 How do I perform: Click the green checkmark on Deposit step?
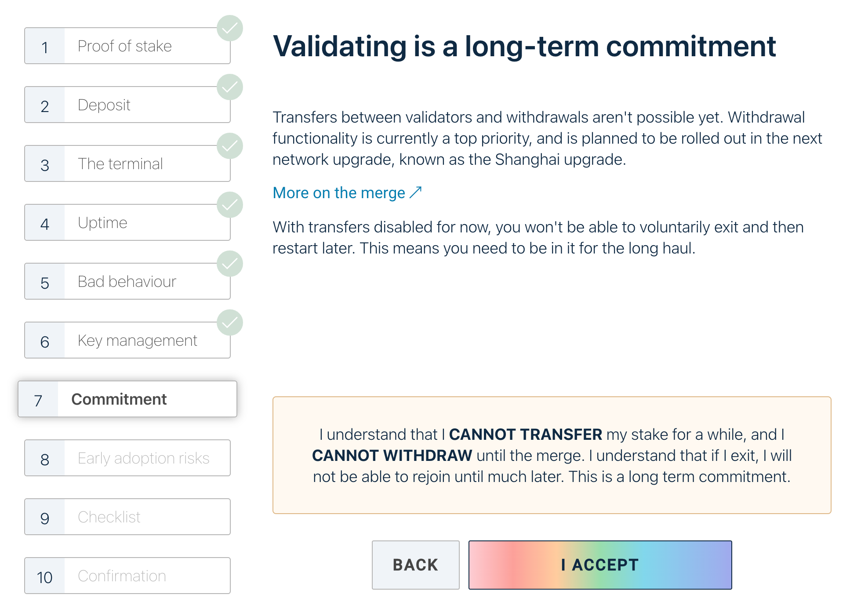(x=230, y=87)
